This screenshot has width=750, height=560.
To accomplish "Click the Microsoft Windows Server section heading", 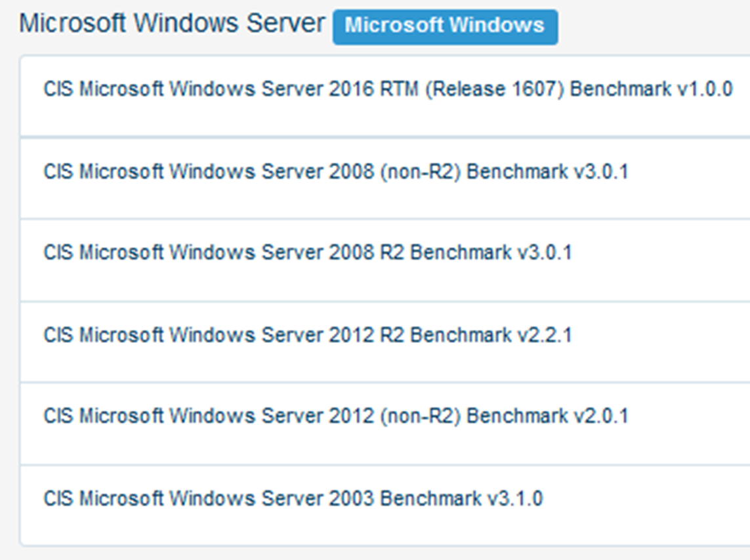I will 172,24.
